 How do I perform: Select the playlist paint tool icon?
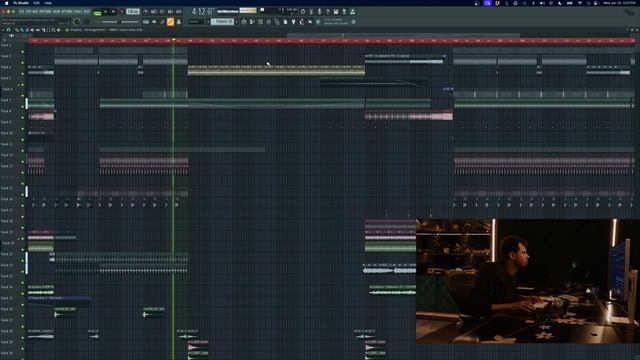[x=22, y=30]
